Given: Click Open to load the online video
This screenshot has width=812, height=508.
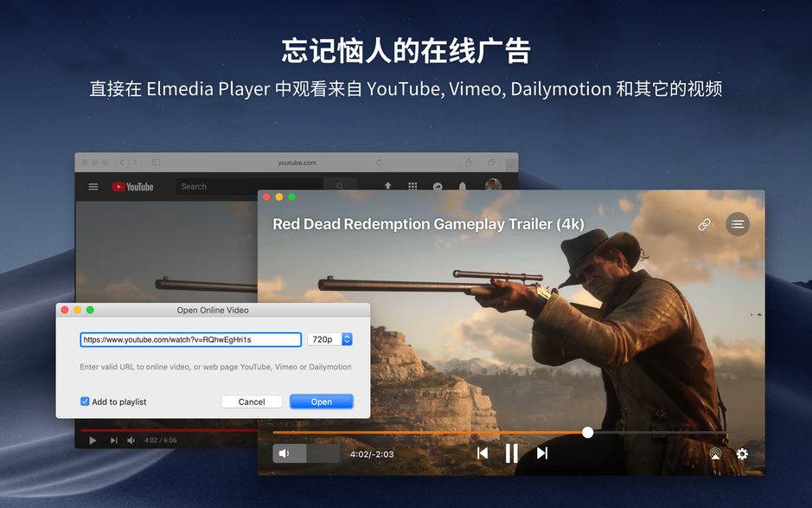Looking at the screenshot, I should [x=321, y=402].
